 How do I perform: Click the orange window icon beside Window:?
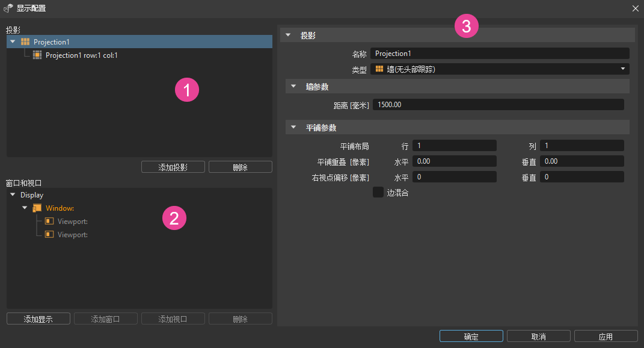37,208
